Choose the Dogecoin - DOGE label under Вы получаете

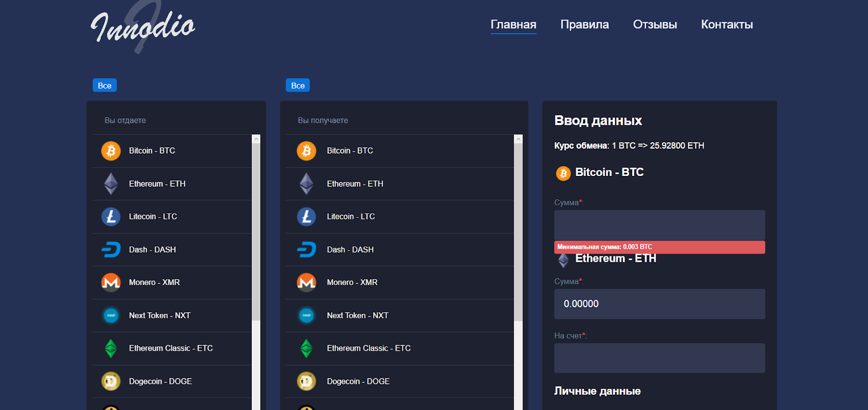[x=359, y=381]
